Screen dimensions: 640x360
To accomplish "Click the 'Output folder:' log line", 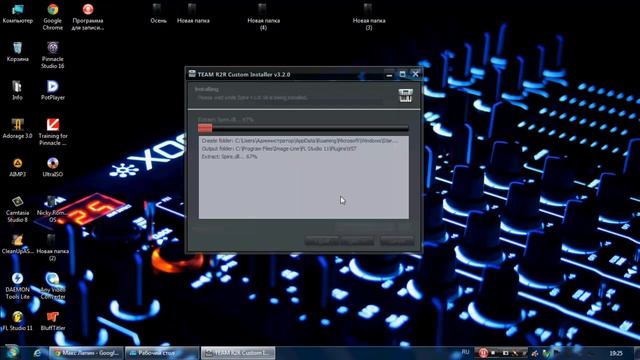I will coord(279,149).
